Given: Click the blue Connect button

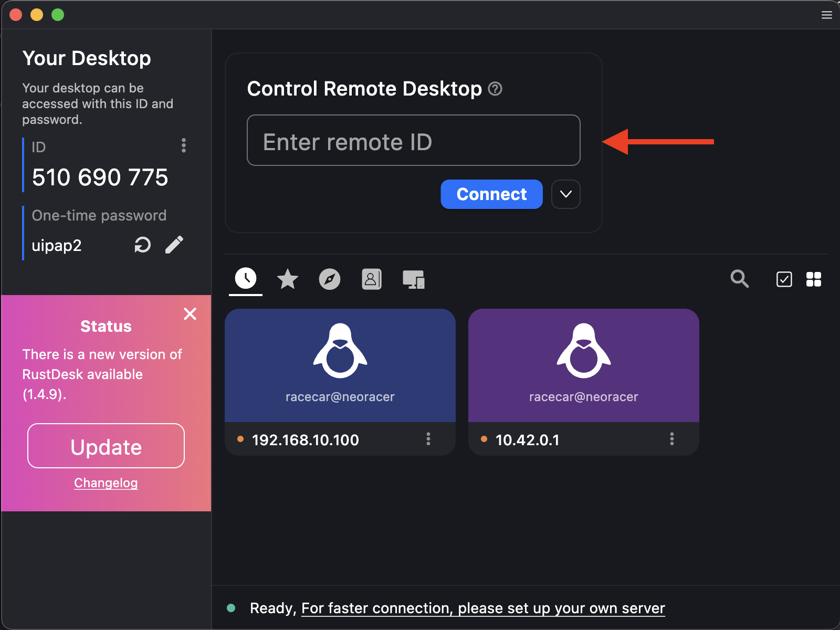Looking at the screenshot, I should click(492, 194).
